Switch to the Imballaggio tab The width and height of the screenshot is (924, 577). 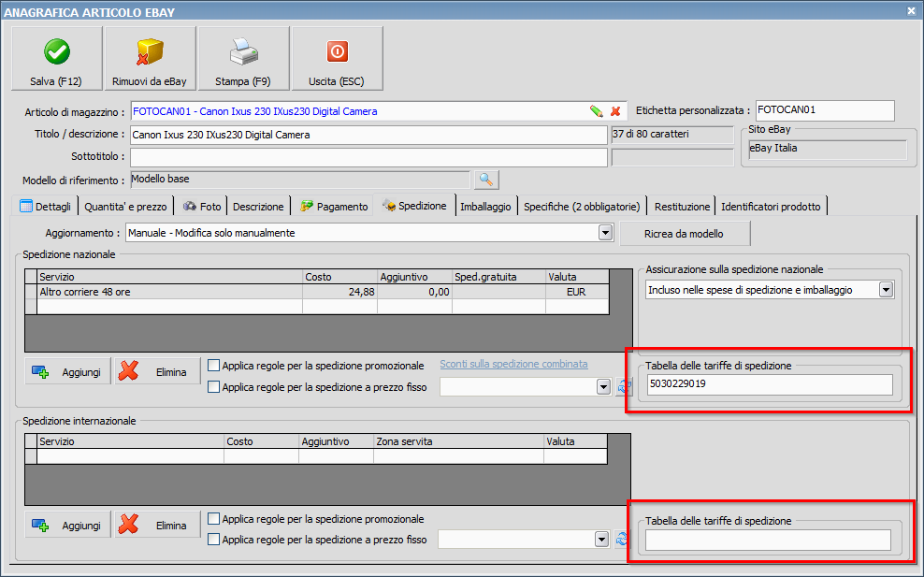[x=485, y=206]
